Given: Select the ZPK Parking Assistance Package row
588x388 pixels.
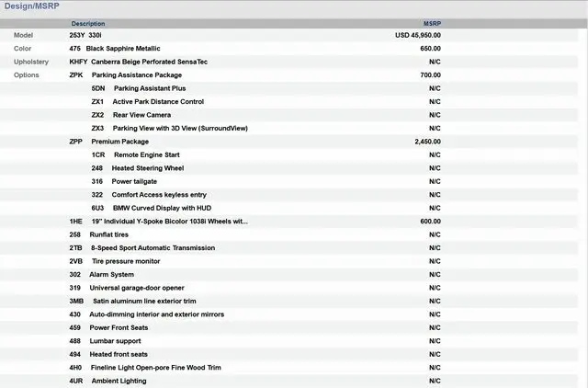Looking at the screenshot, I should coord(136,74).
